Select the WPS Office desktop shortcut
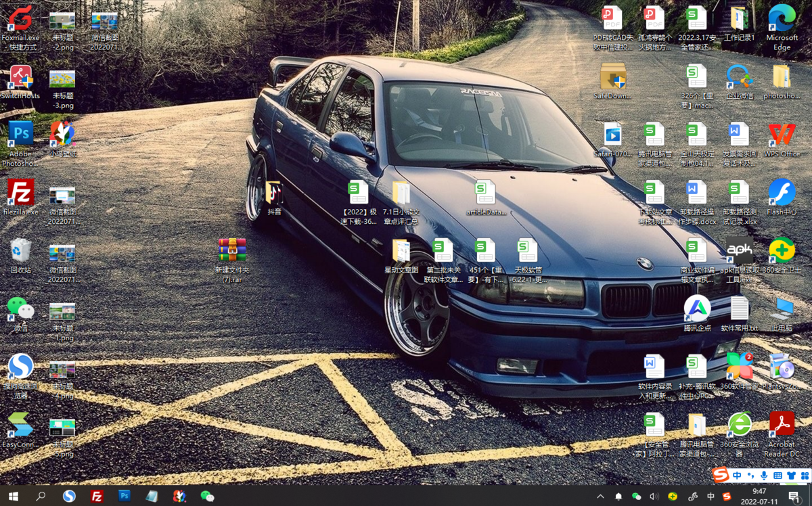 pos(782,135)
